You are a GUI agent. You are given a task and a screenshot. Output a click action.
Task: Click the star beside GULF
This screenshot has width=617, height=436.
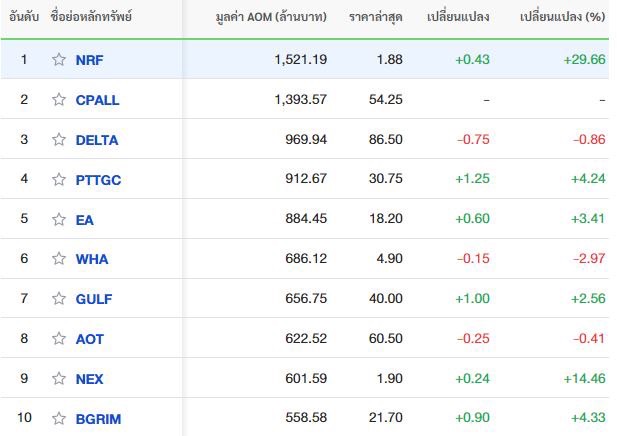click(x=59, y=299)
